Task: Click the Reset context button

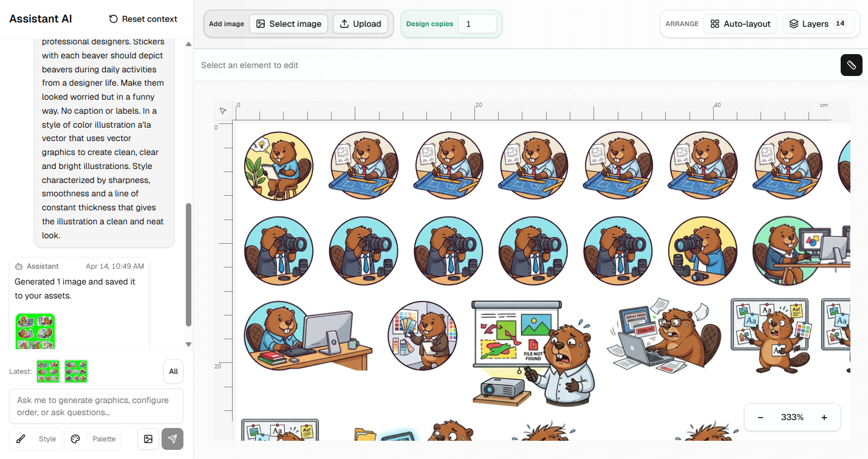Action: pos(143,19)
